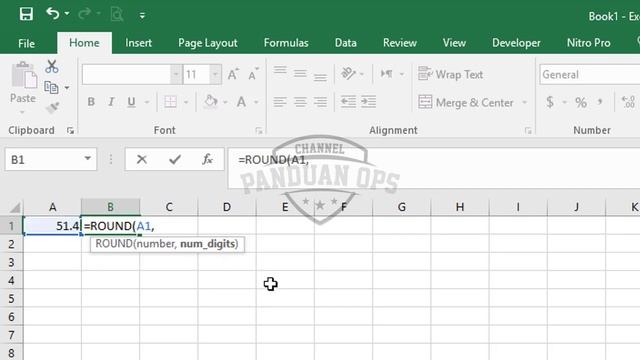Click the Redo arrow icon
The width and height of the screenshot is (640, 360).
(84, 14)
